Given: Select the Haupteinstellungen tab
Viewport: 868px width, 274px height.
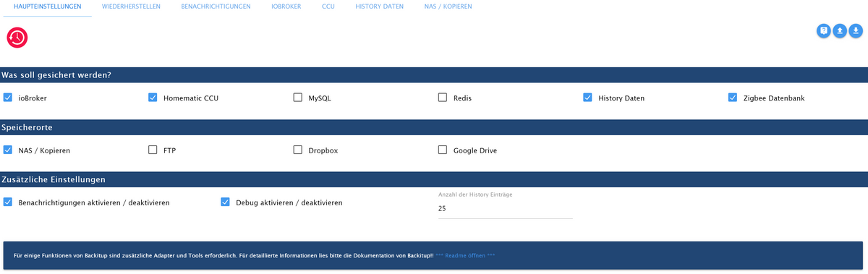Looking at the screenshot, I should [48, 7].
